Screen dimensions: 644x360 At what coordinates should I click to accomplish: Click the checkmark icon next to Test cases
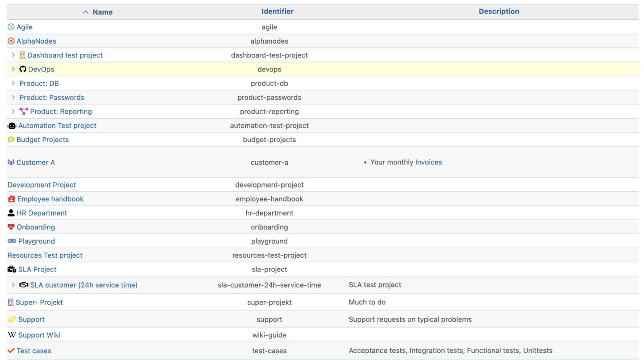point(10,350)
